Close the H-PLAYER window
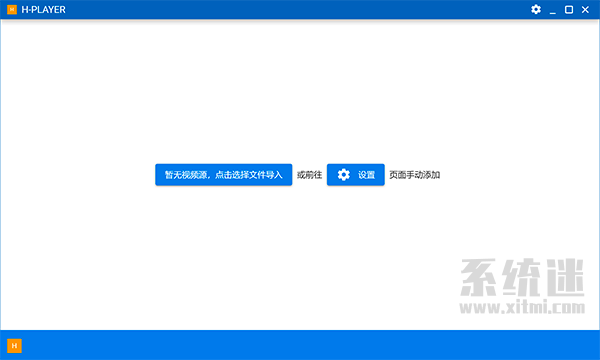600x360 pixels. coord(585,10)
